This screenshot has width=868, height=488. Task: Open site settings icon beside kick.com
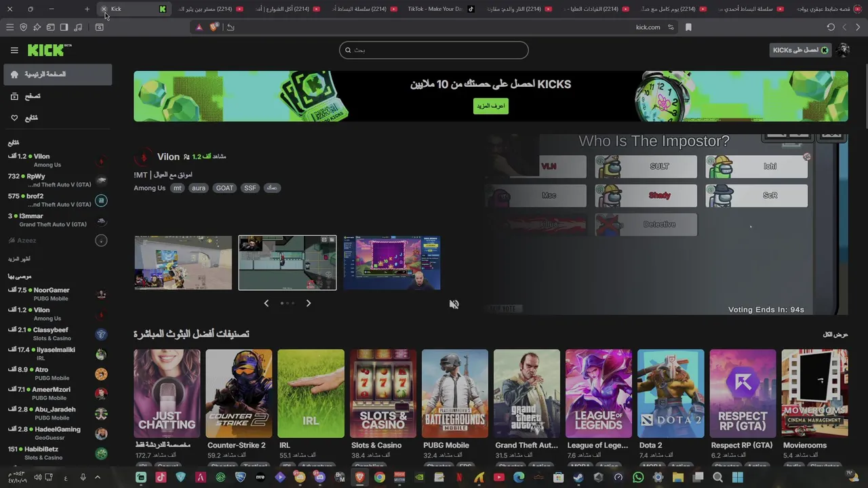click(x=671, y=27)
